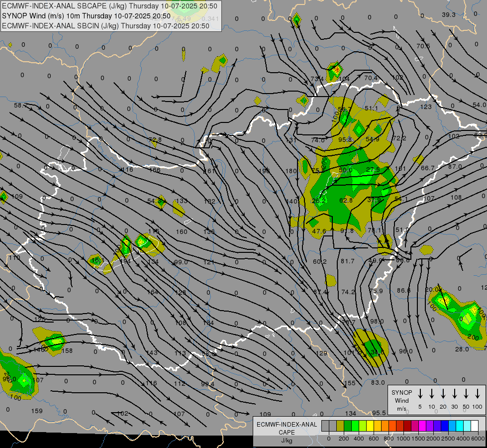The height and width of the screenshot is (448, 487).
Task: Click the map value 125
Action: click(40, 319)
